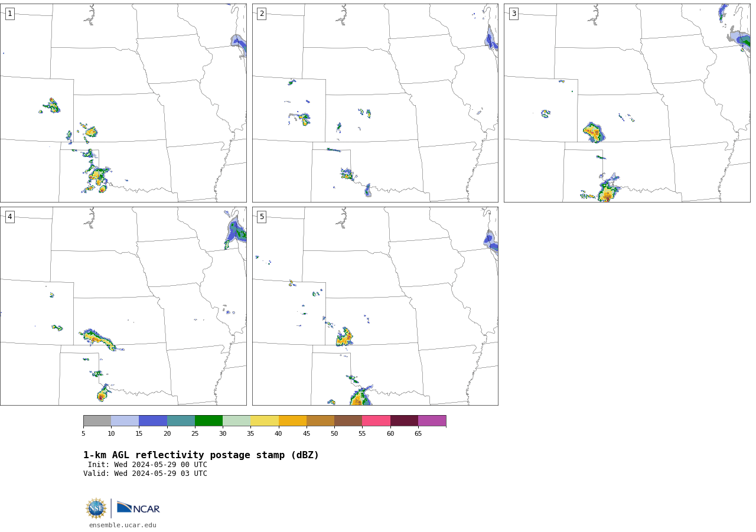Screen dimensions: 756x532
Task: Click the member label 1 box
Action: click(10, 14)
